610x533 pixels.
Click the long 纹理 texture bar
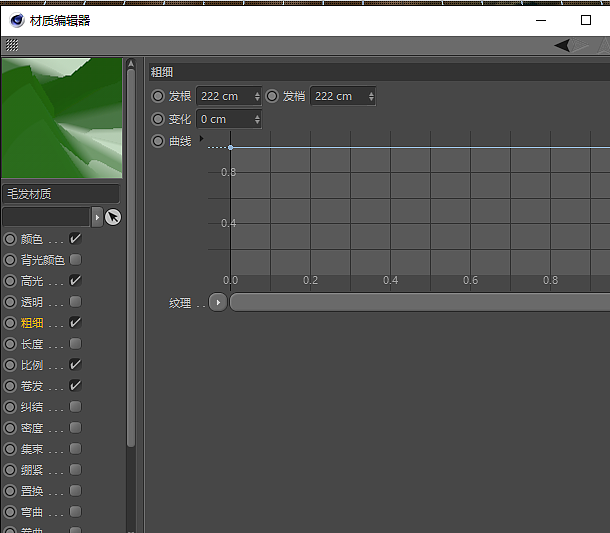(420, 302)
